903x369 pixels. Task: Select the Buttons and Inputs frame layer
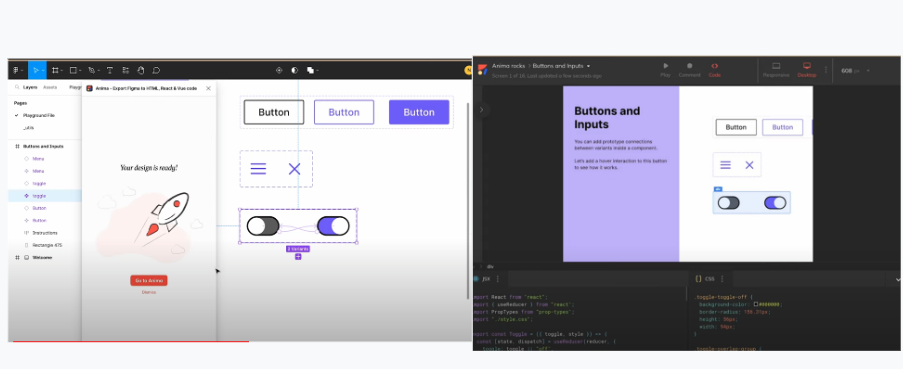43,146
